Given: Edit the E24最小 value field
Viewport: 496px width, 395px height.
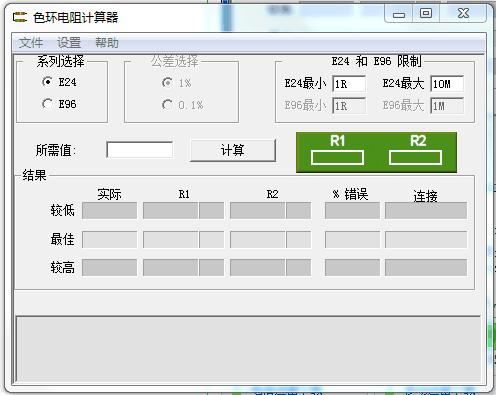Looking at the screenshot, I should click(349, 84).
